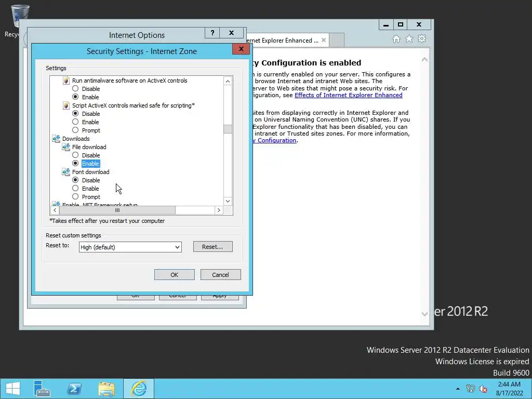Open the Reset to High (default) dropdown
This screenshot has height=399, width=532.
(x=130, y=247)
